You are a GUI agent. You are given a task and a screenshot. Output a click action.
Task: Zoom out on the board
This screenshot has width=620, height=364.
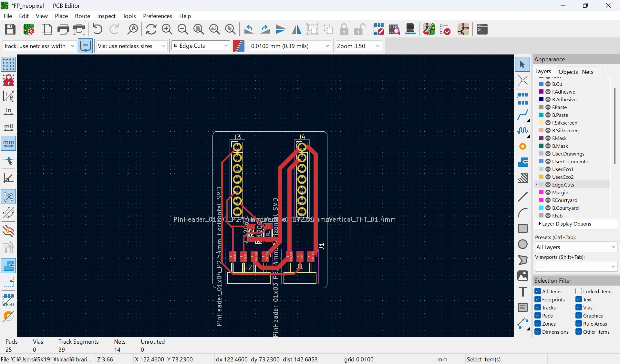(x=183, y=29)
